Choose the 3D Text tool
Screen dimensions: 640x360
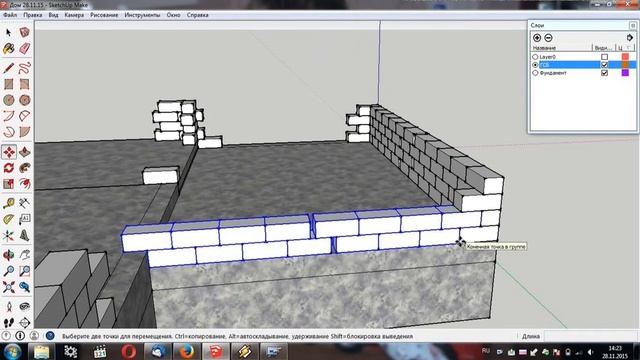pos(24,236)
